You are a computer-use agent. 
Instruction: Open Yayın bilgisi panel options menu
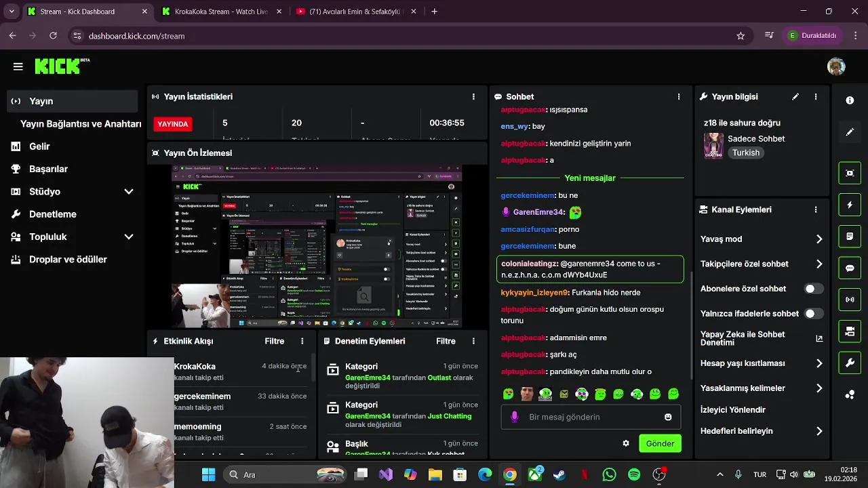816,97
